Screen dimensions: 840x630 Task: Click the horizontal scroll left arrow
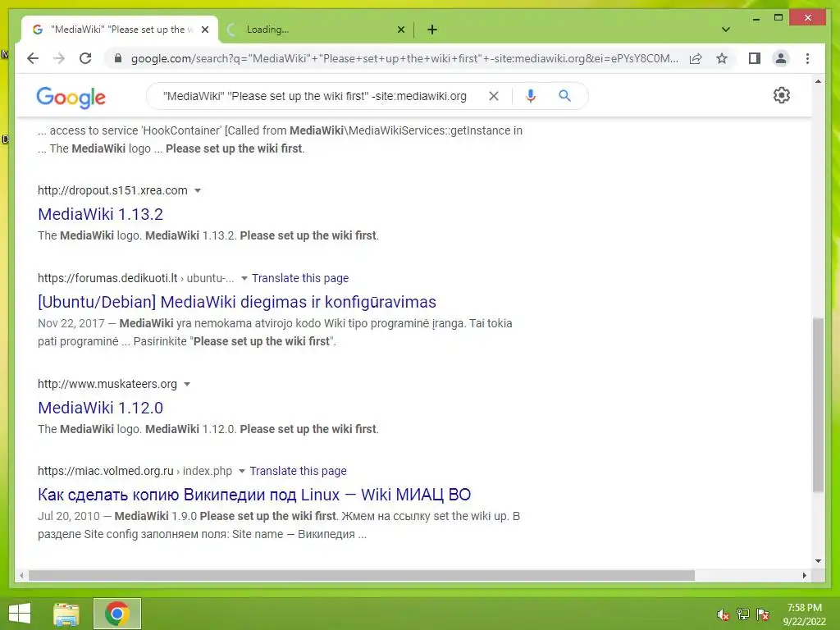[x=21, y=575]
